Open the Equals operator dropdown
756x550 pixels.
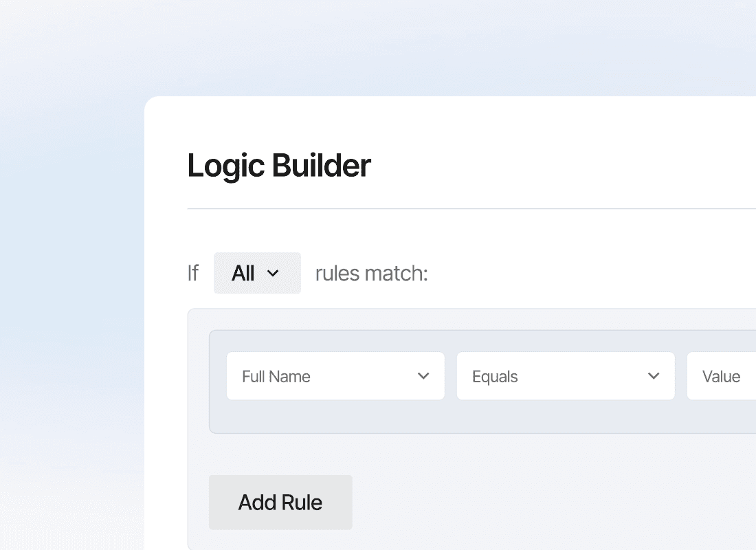click(x=565, y=376)
